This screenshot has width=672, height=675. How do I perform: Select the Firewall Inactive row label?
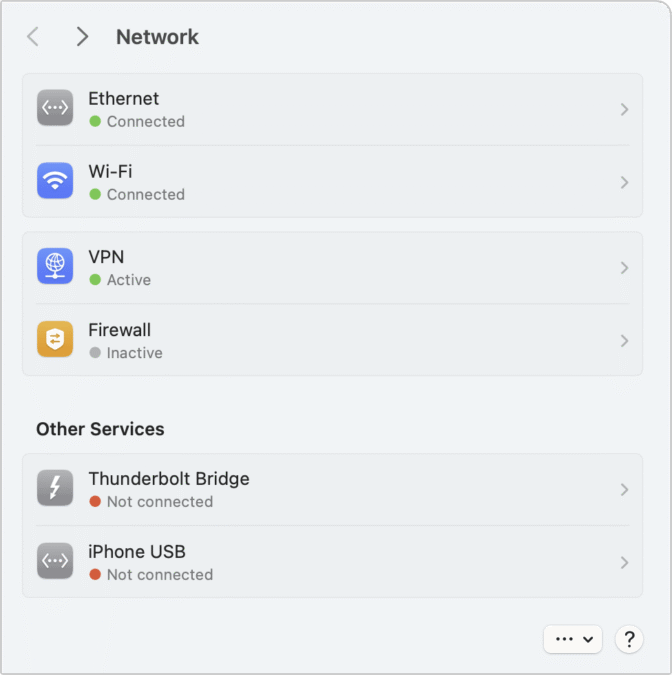click(135, 353)
